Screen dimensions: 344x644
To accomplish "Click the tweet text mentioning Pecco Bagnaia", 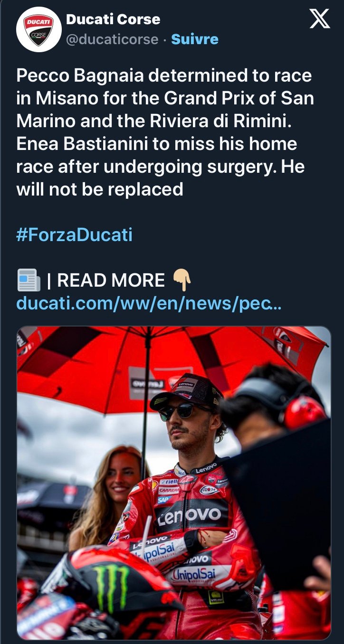I will tap(164, 75).
